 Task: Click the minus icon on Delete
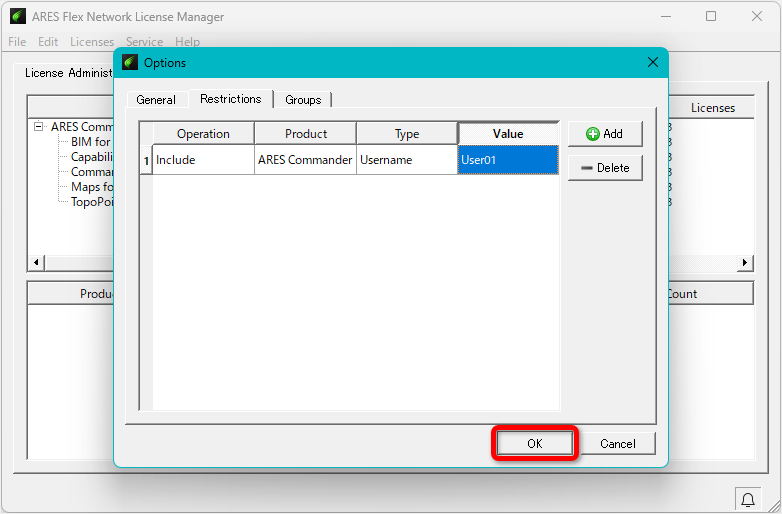pos(587,168)
